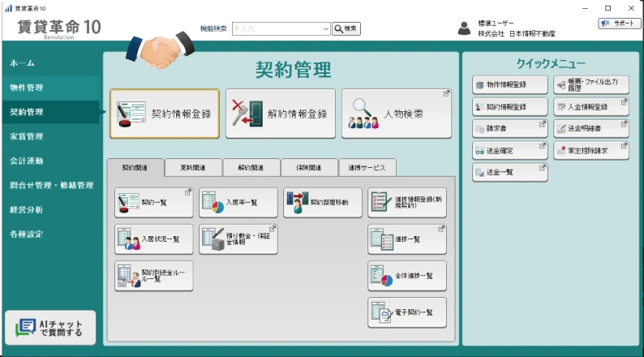Go to ホーム in sidebar
Image resolution: width=644 pixels, height=357 pixels.
(50, 63)
